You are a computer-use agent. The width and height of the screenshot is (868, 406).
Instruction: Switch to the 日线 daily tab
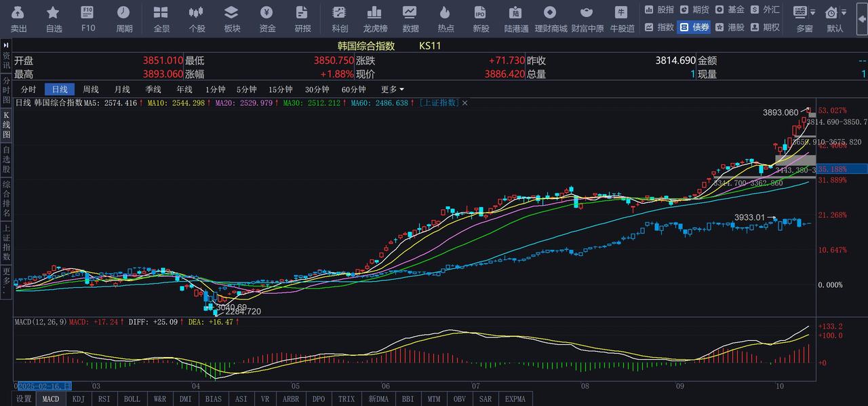(60, 90)
